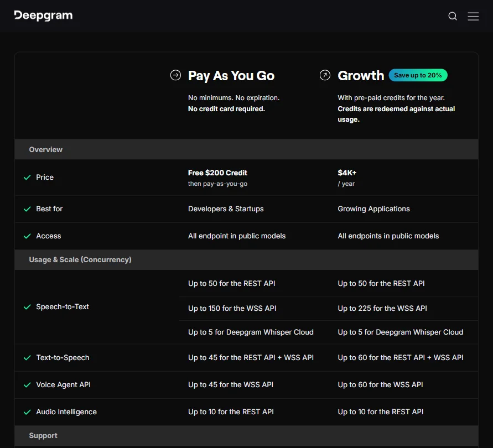Screen dimensions: 493x448
Task: Click the Audio Intelligence row label
Action: pyautogui.click(x=66, y=411)
